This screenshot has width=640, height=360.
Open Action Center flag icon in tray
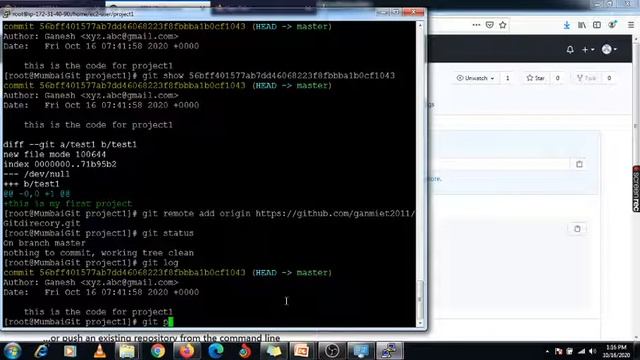pyautogui.click(x=558, y=351)
